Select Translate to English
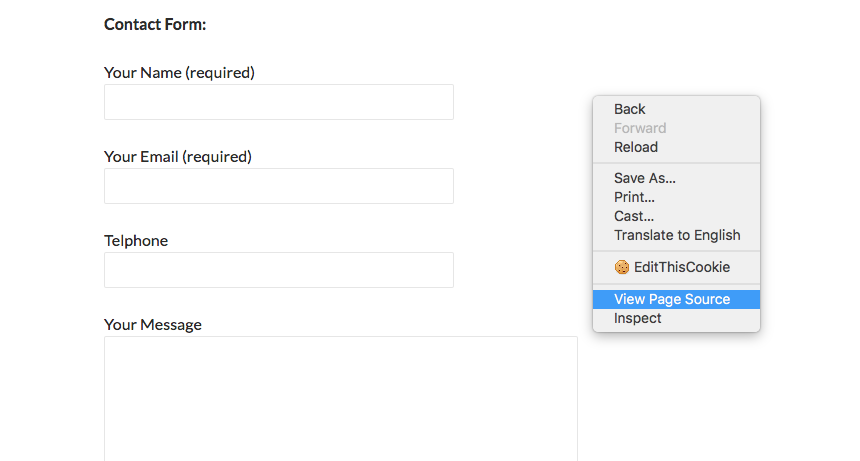 pyautogui.click(x=676, y=235)
